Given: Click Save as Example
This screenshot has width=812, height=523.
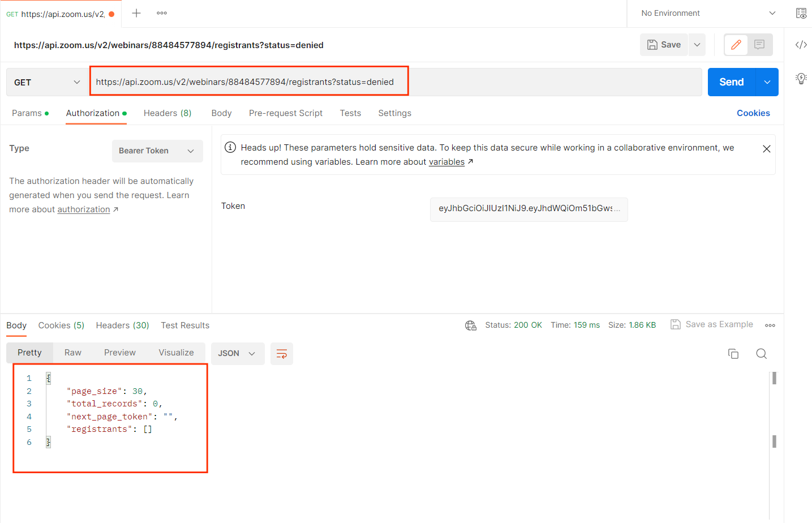Looking at the screenshot, I should (712, 324).
